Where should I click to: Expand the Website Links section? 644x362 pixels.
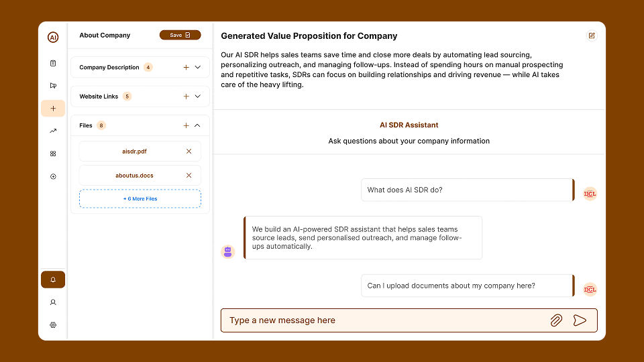pyautogui.click(x=198, y=97)
